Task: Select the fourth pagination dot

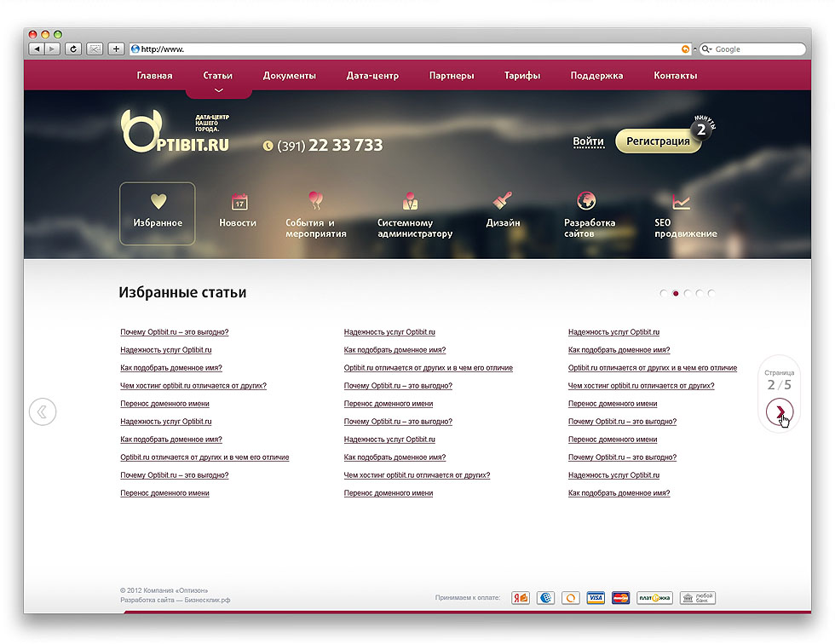Action: pos(700,293)
